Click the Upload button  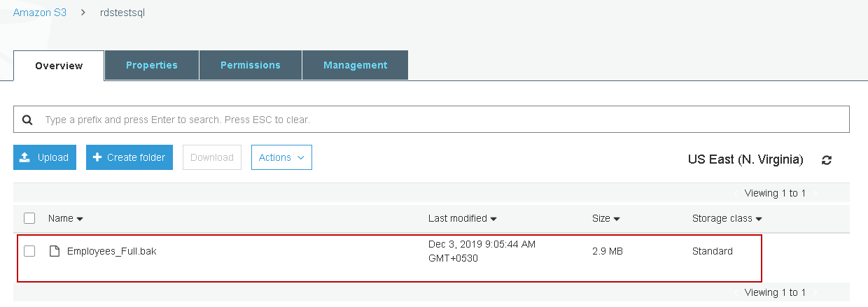pos(45,157)
